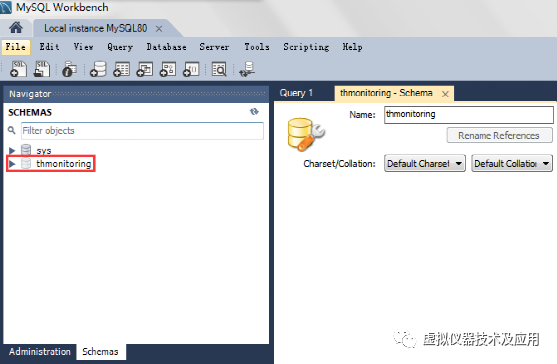This screenshot has height=364, width=557.
Task: Search table data toolbar icon
Action: [x=219, y=69]
